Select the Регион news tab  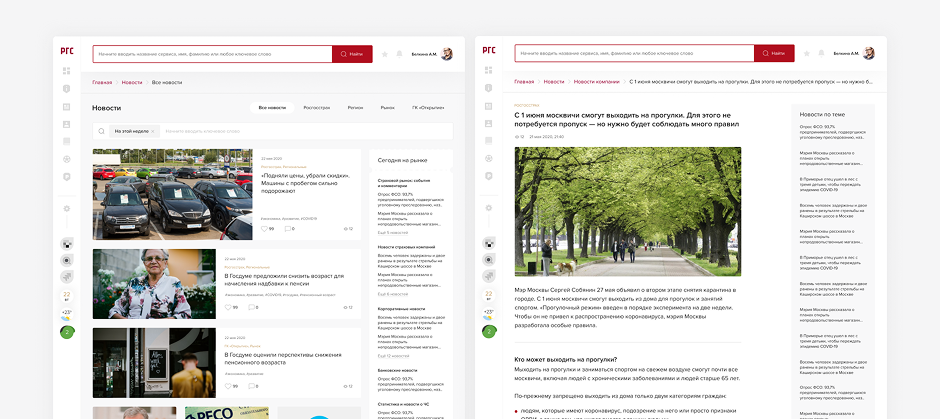click(355, 107)
